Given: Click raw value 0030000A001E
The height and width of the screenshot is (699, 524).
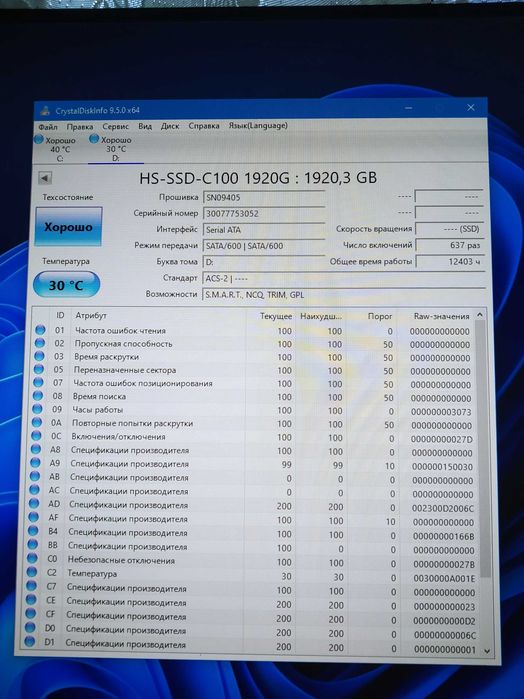Looking at the screenshot, I should (x=444, y=578).
